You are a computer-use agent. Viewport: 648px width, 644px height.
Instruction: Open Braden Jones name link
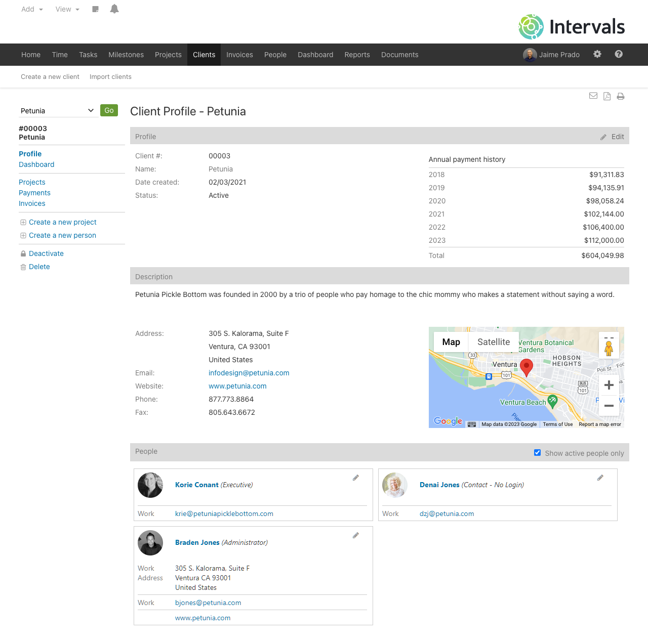[x=197, y=542]
